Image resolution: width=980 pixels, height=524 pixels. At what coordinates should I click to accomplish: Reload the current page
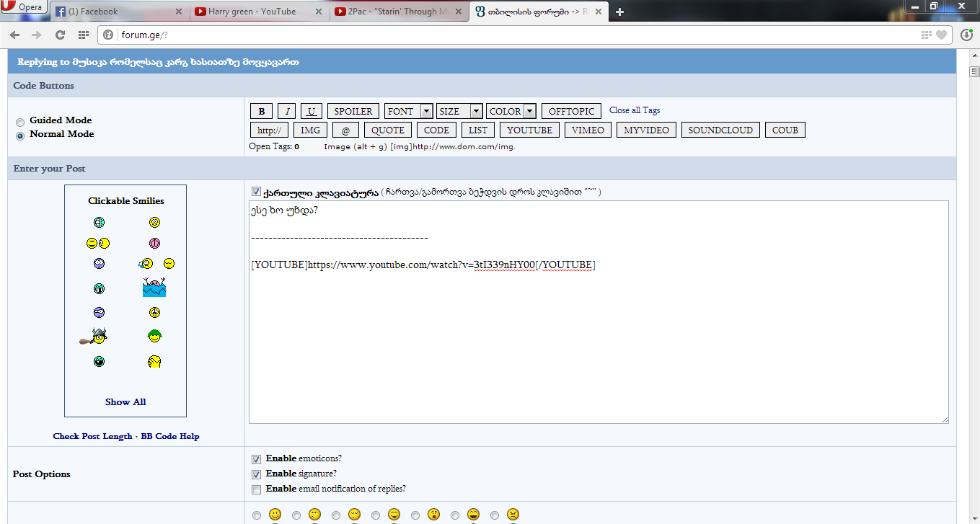[x=60, y=35]
